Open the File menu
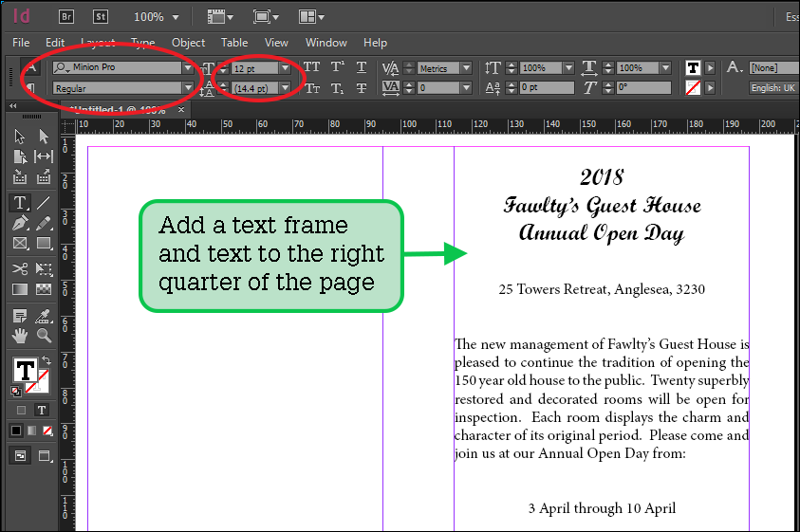This screenshot has height=532, width=800. pos(21,43)
